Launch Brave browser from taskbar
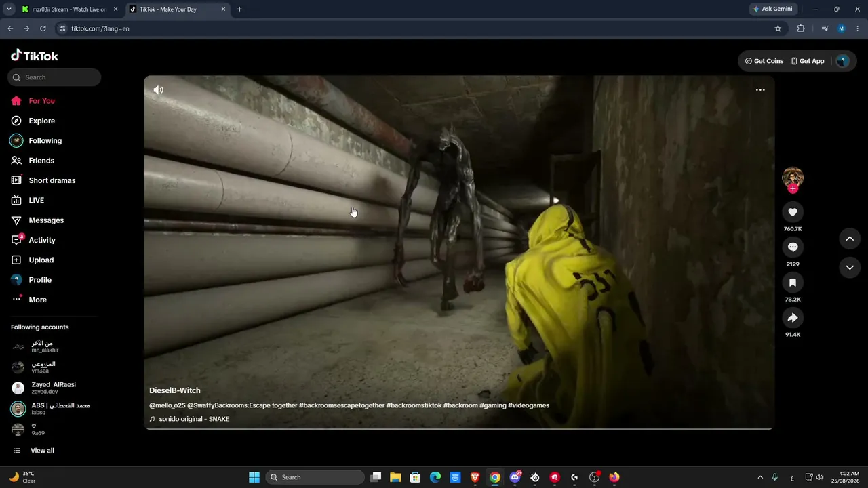 coord(475,477)
